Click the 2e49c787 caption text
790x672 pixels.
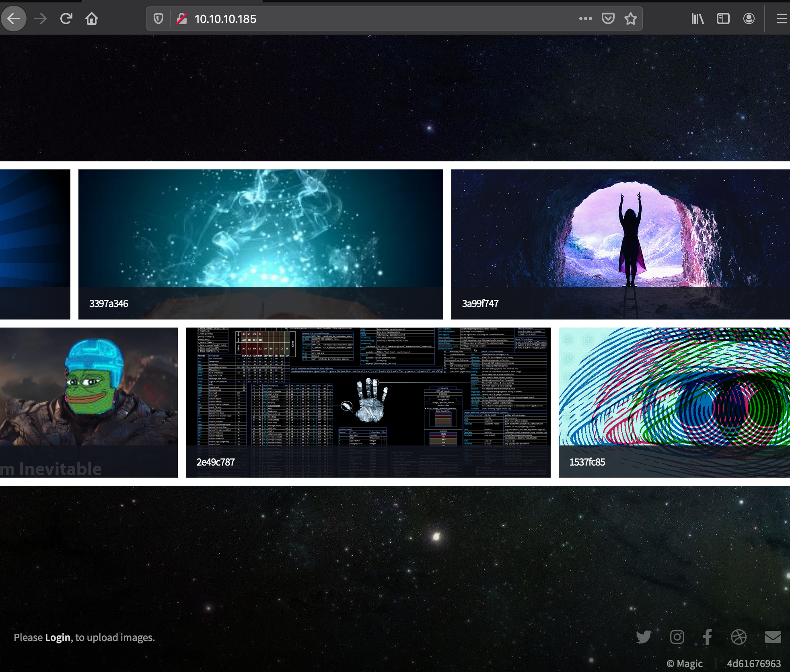pyautogui.click(x=216, y=462)
